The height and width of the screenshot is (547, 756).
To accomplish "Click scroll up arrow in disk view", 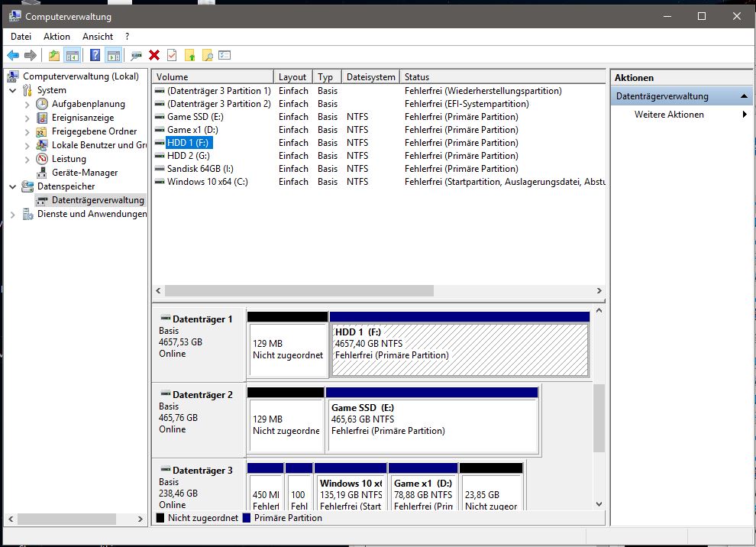I will coord(599,311).
